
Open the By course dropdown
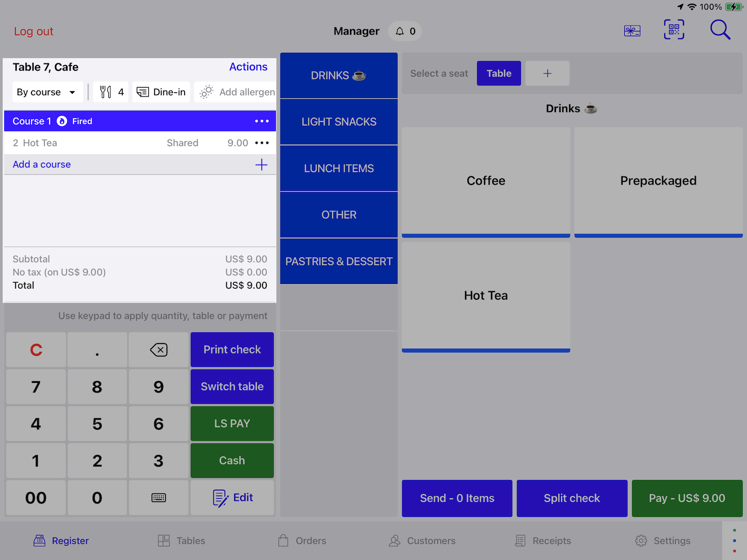click(x=47, y=92)
